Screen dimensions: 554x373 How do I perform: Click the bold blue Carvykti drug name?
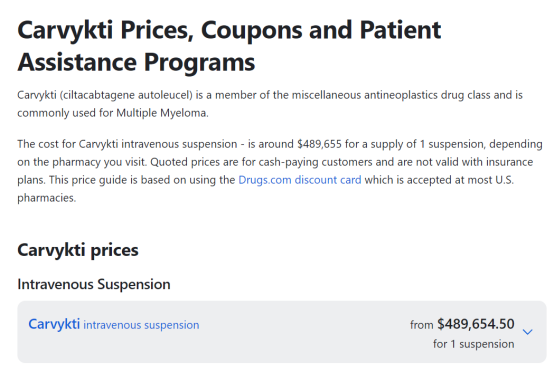click(x=54, y=324)
